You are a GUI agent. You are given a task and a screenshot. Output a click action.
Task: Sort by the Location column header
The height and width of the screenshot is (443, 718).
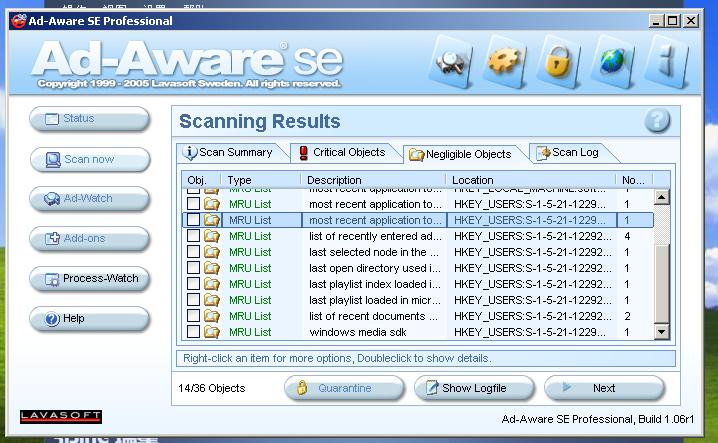(531, 180)
